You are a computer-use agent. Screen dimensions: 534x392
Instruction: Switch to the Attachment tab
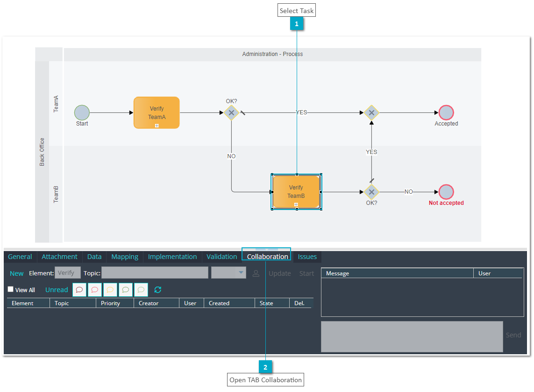pyautogui.click(x=59, y=257)
